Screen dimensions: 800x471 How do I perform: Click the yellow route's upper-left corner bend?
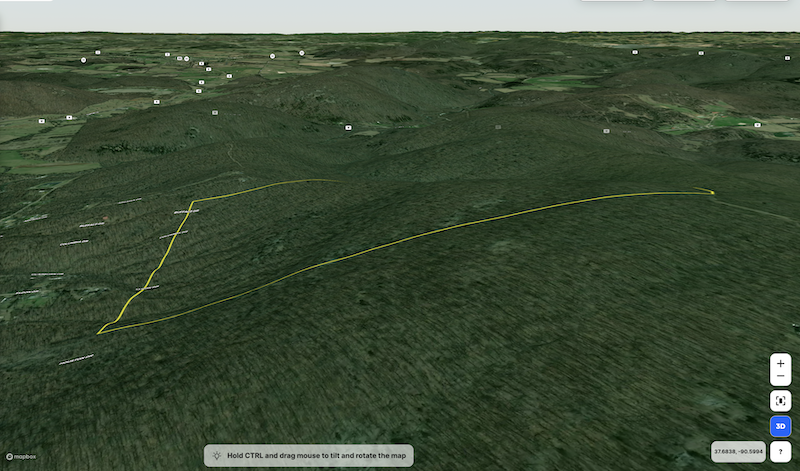(x=193, y=201)
